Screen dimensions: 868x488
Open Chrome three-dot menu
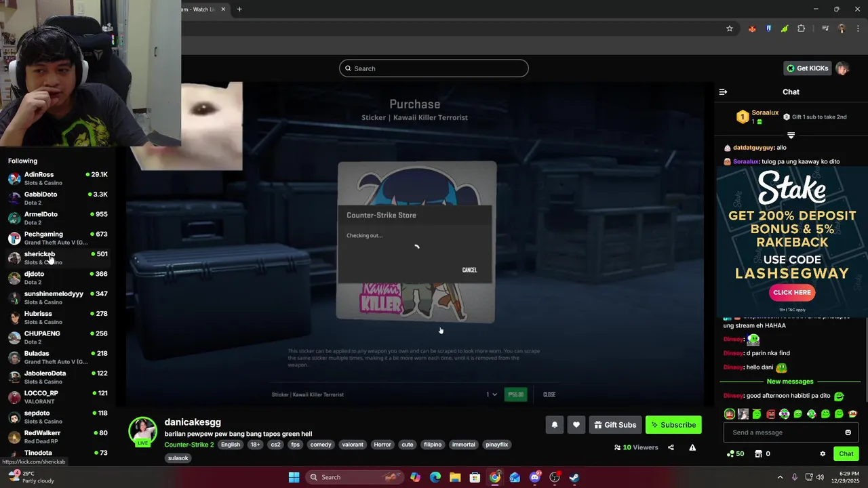(857, 28)
